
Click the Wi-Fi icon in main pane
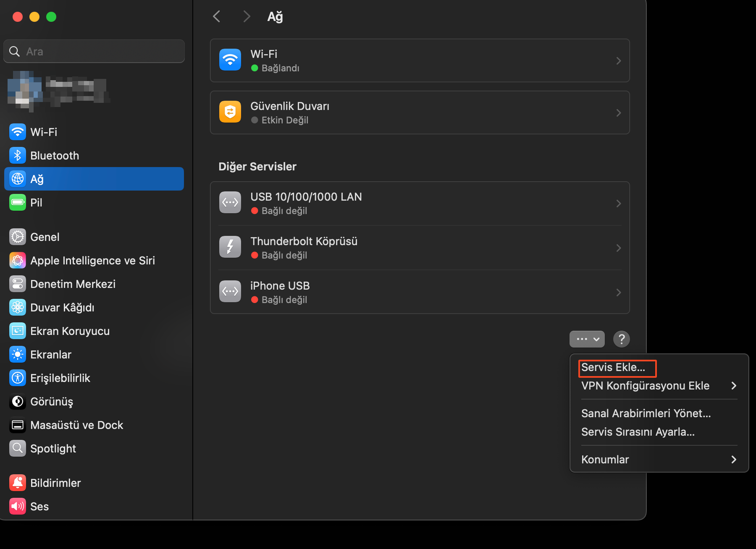(230, 60)
